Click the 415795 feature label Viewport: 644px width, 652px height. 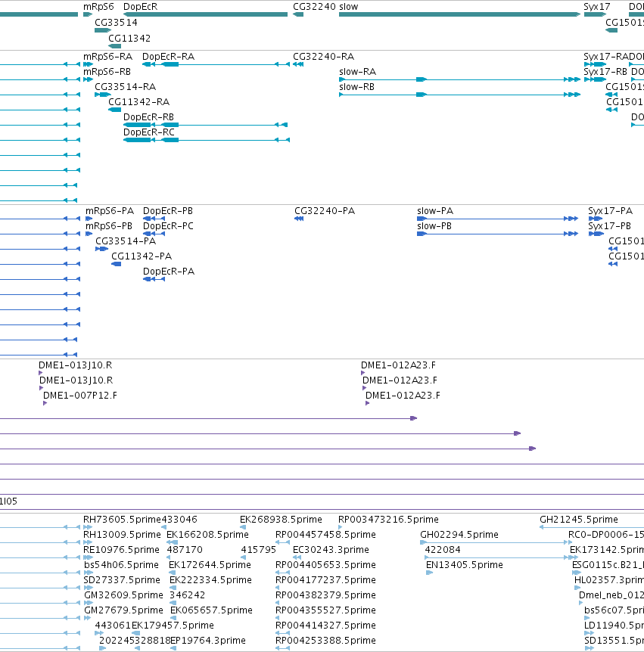258,550
